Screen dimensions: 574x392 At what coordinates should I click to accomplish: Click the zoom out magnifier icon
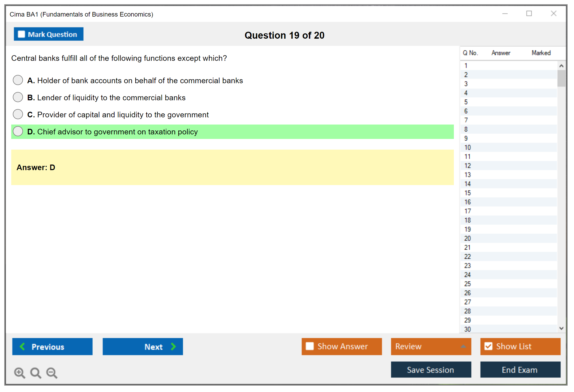pos(52,373)
